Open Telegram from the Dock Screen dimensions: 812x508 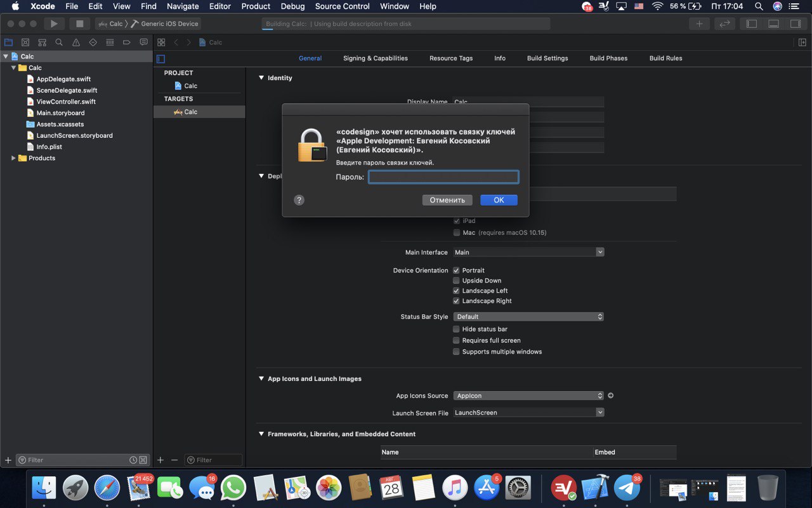click(628, 488)
